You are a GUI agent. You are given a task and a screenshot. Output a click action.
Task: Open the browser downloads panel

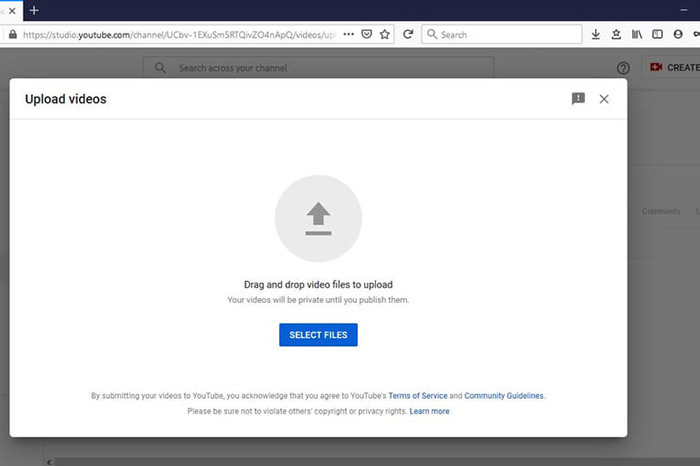tap(596, 34)
